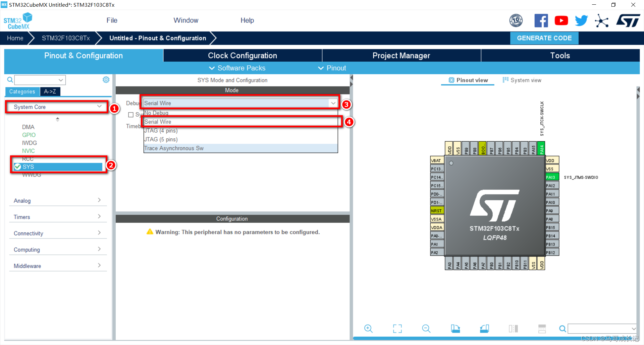The image size is (644, 345).
Task: Expand the Timers category
Action: (58, 217)
